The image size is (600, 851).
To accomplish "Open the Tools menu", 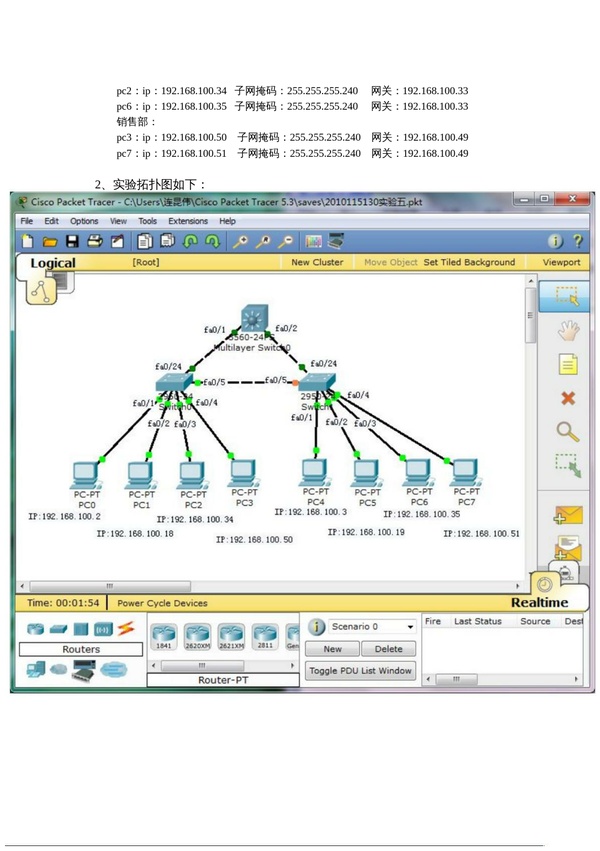I will point(147,221).
